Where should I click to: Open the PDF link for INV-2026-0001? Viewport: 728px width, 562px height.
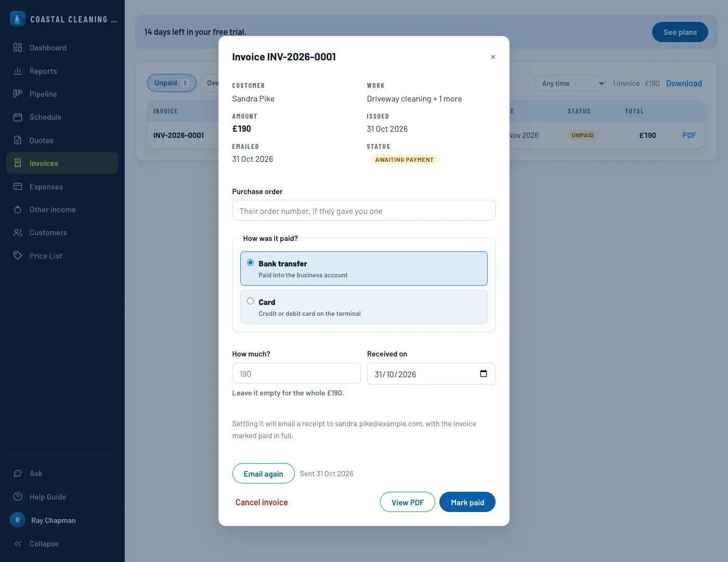click(689, 135)
